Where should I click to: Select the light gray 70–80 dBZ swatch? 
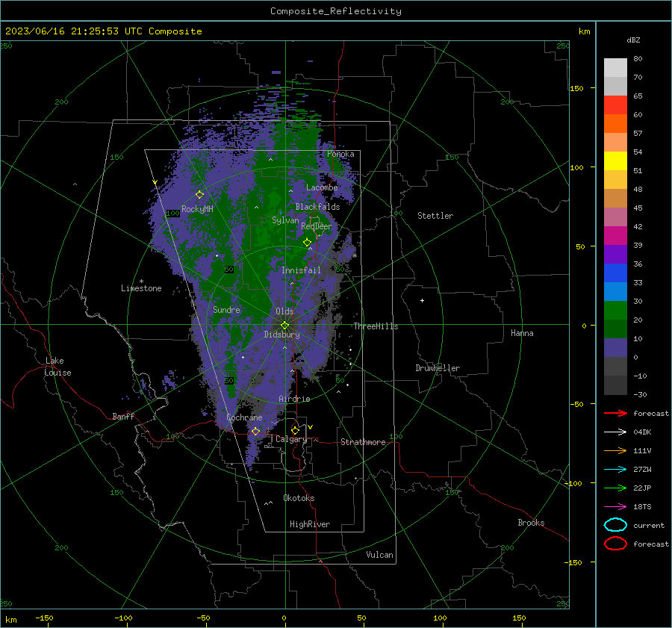pyautogui.click(x=615, y=68)
